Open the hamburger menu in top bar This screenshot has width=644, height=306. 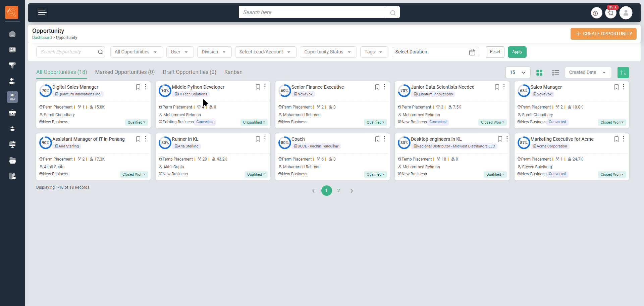[x=42, y=13]
